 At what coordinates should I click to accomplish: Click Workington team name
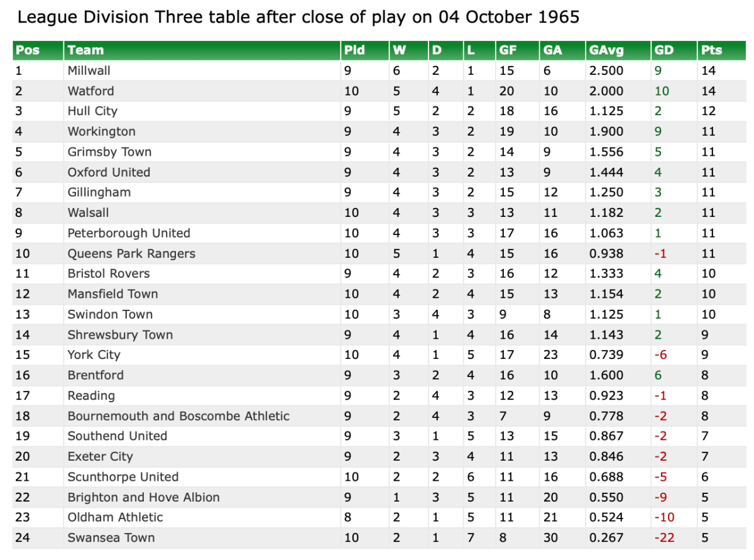click(101, 131)
